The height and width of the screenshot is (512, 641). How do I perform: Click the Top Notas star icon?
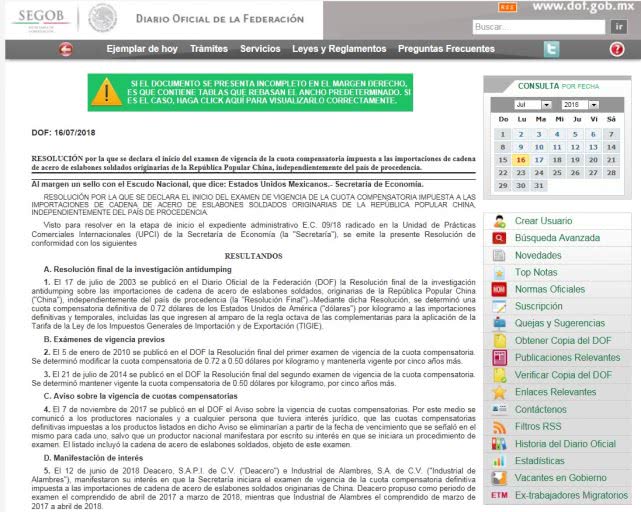(499, 272)
